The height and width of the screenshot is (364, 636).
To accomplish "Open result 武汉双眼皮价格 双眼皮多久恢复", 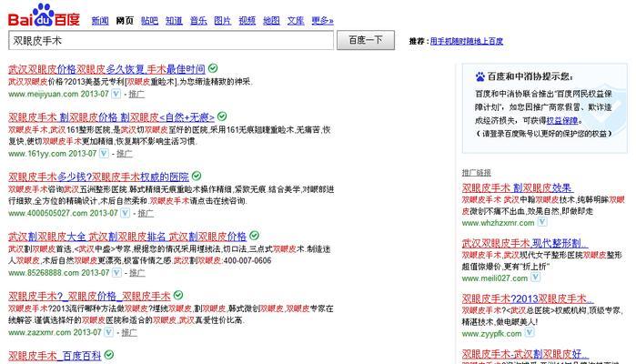I will coord(106,69).
